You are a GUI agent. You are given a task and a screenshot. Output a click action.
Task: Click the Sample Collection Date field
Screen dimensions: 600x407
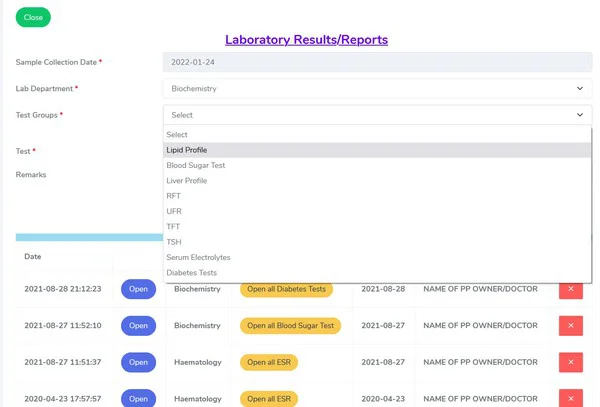pyautogui.click(x=377, y=62)
